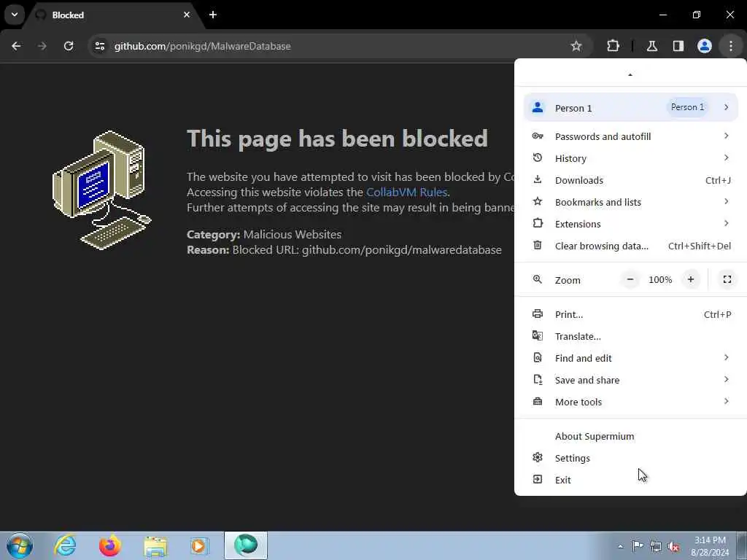This screenshot has height=560, width=747.
Task: Click the trash icon for Clear browsing data
Action: [538, 245]
